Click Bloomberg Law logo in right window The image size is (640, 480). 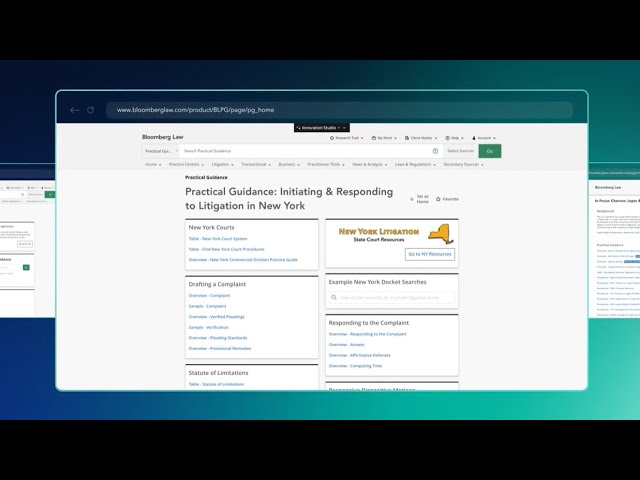point(608,187)
